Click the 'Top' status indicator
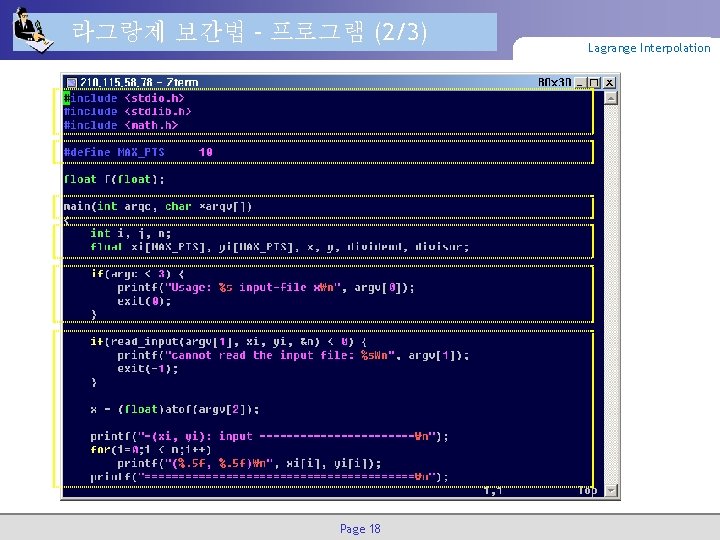Image resolution: width=720 pixels, height=540 pixels. [x=587, y=491]
